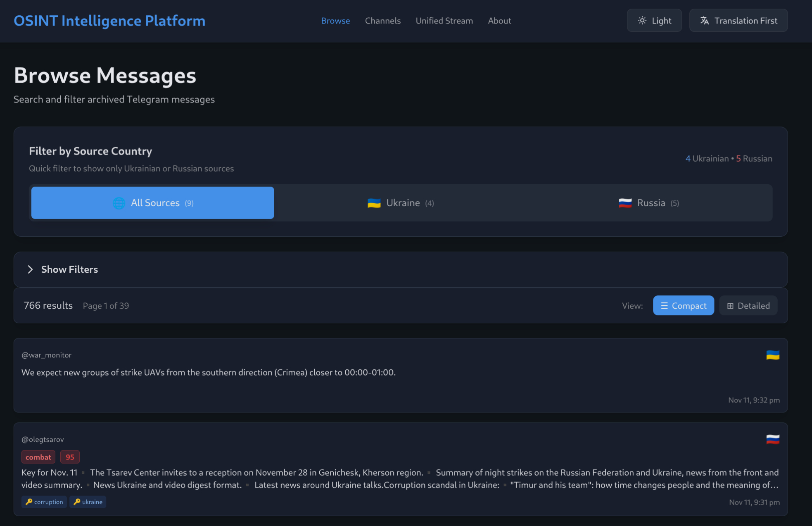Click the globe icon in All Sources

coord(119,203)
